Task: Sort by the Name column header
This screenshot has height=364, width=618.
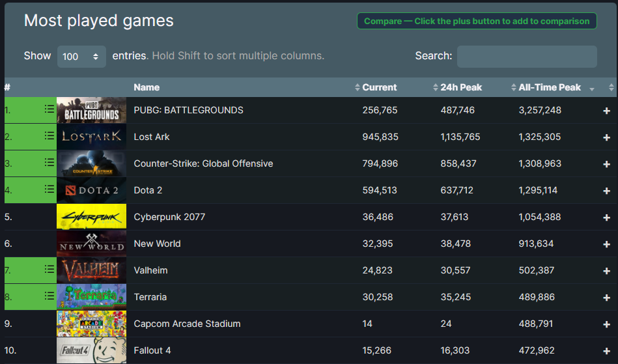Action: click(x=147, y=87)
